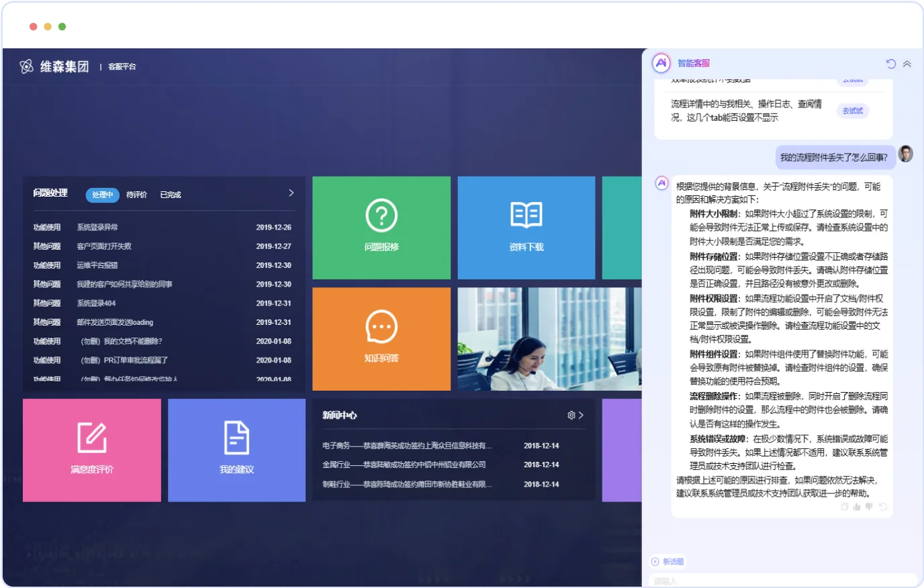
Task: Collapse the 智能客服 panel with double chevron
Action: [x=907, y=64]
